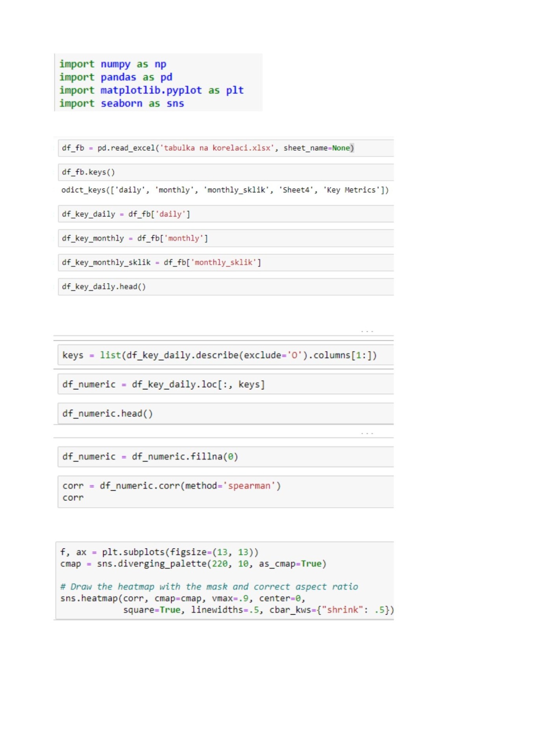Screen dimensions: 534x756
Task: Click the 'tabulka na korelaci.xlsx' filename string
Action: 216,148
